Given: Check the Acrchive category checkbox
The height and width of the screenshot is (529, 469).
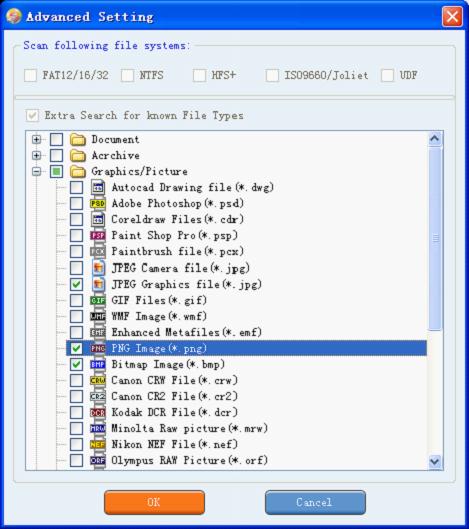Looking at the screenshot, I should pyautogui.click(x=56, y=156).
